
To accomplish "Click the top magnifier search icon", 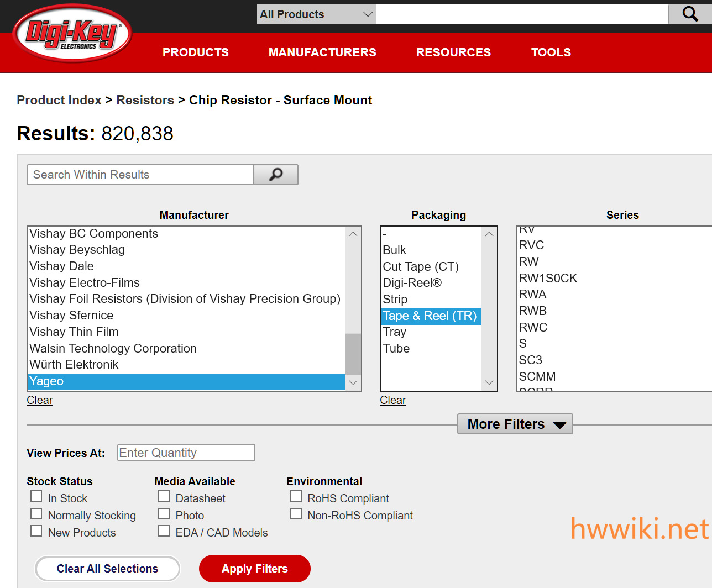I will click(689, 14).
